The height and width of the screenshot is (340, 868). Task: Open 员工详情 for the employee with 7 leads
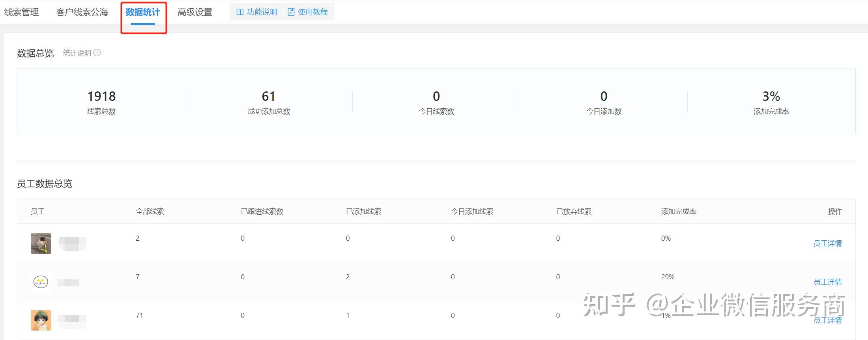[x=827, y=282]
